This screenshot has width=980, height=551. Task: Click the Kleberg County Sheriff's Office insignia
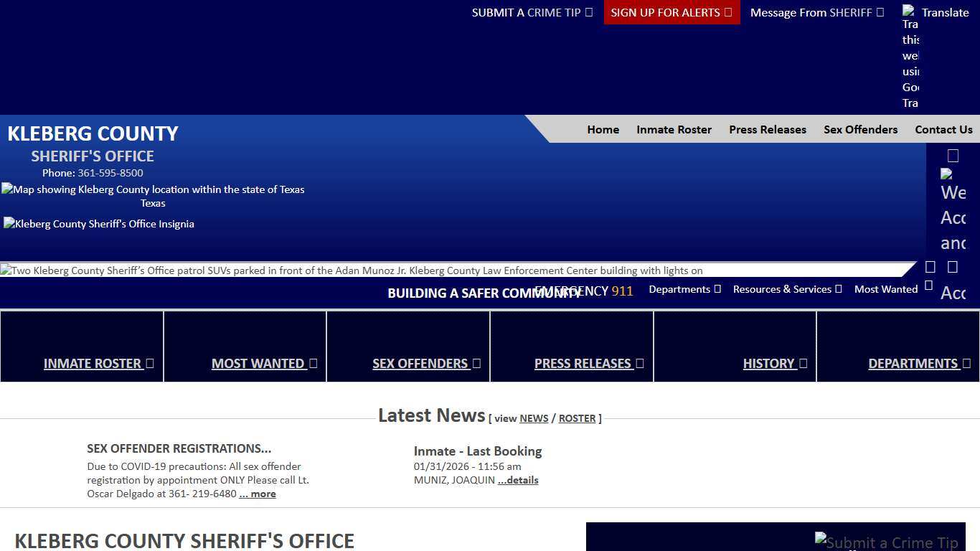pyautogui.click(x=98, y=224)
